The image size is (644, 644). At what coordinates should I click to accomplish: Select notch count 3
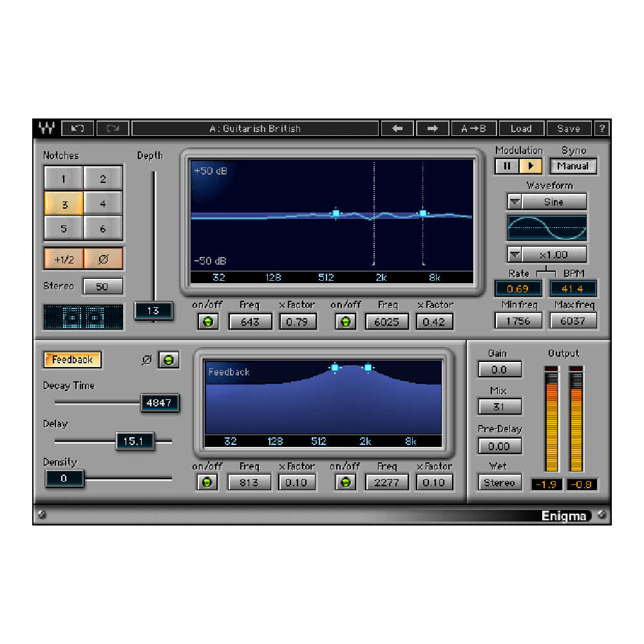(x=64, y=204)
